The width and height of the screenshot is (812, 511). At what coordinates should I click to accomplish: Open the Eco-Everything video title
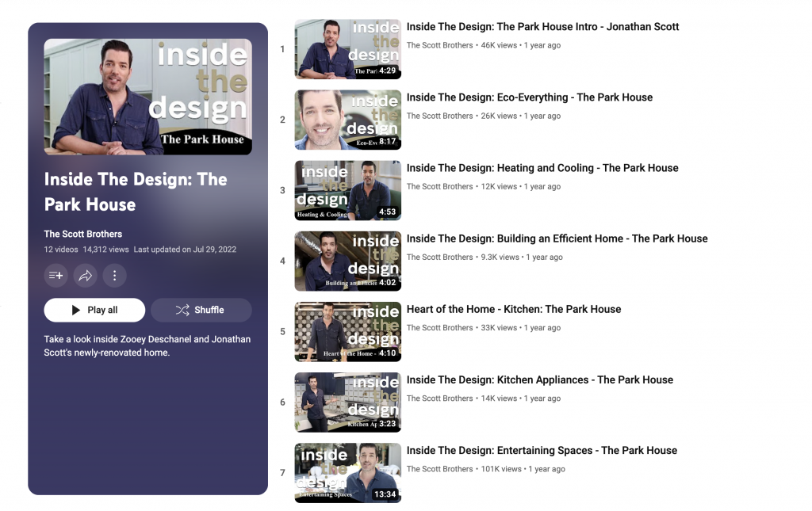point(529,97)
